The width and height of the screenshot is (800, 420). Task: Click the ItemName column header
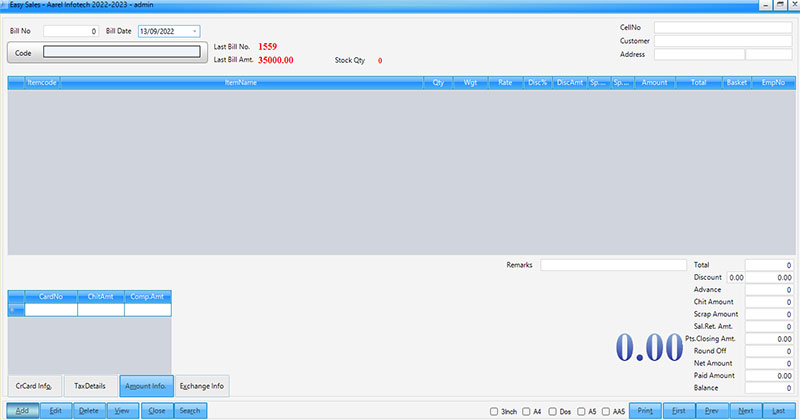point(241,83)
